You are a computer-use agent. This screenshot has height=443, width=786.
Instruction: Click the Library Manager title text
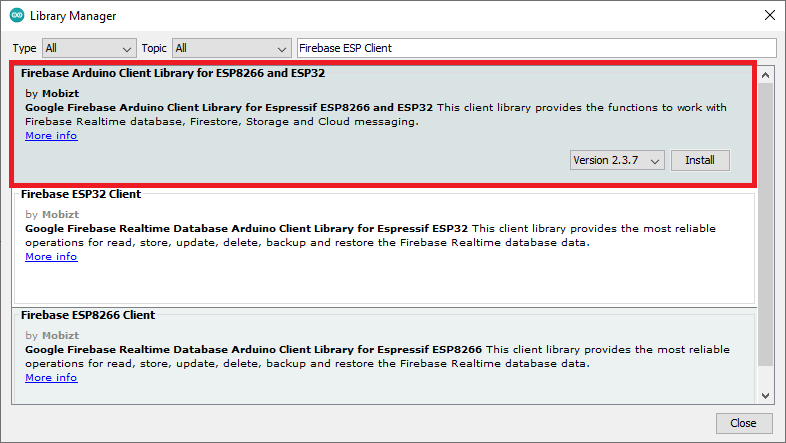(x=73, y=16)
